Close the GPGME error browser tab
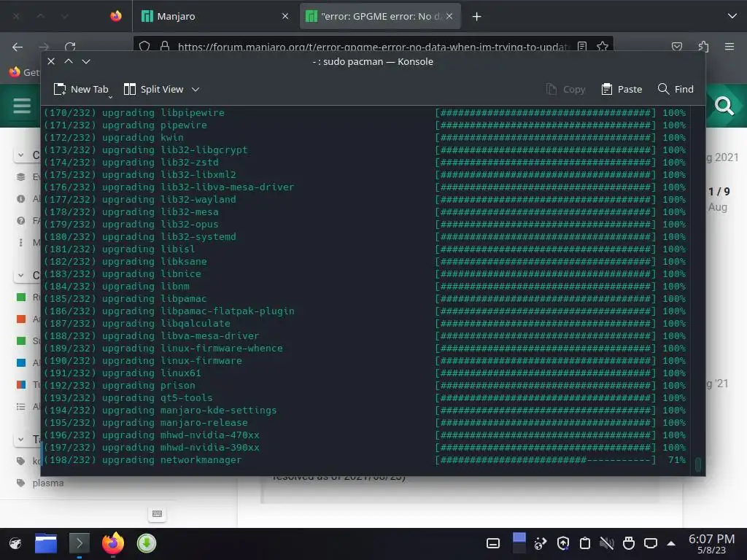This screenshot has height=560, width=747. click(x=449, y=16)
